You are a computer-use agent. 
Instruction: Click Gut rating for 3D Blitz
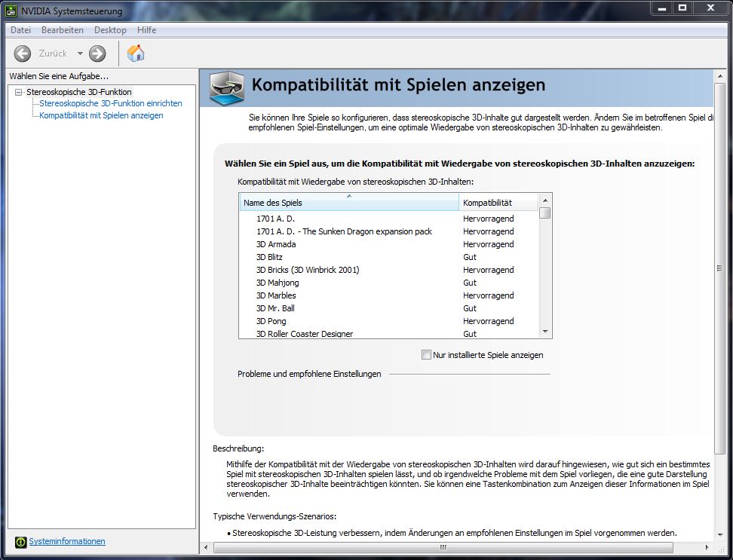pos(469,257)
